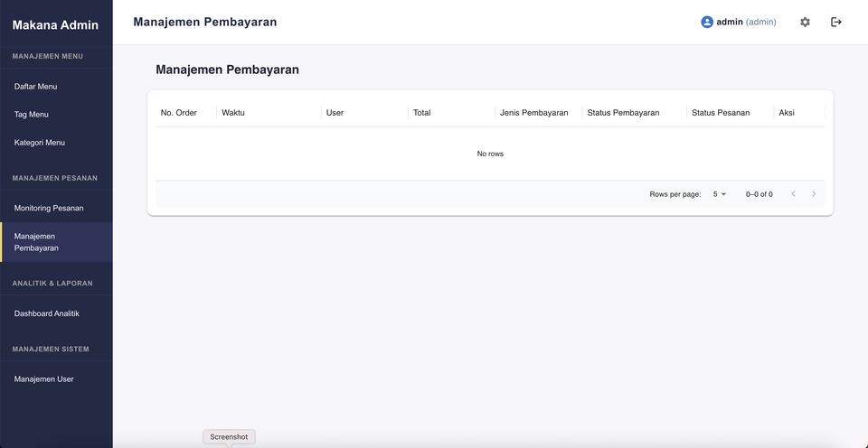Image resolution: width=868 pixels, height=448 pixels.
Task: Sort by Status Pembayaran column
Action: (x=623, y=113)
